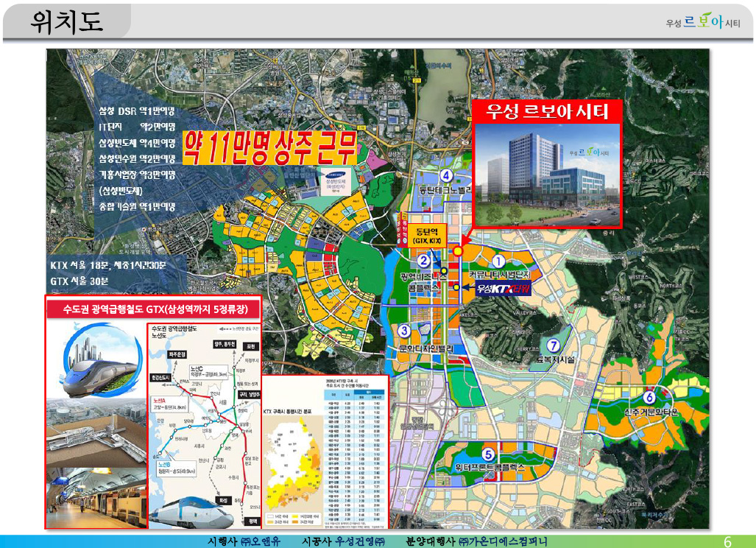Screen dimensions: 756x548
Task: Click the 우성 르보아 시티 logo in header
Action: click(x=703, y=21)
